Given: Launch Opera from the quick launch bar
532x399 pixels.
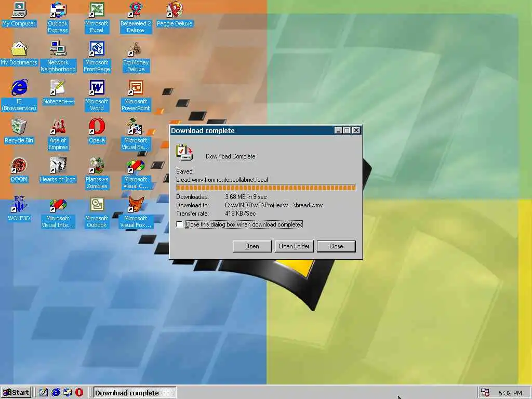Looking at the screenshot, I should (x=79, y=393).
